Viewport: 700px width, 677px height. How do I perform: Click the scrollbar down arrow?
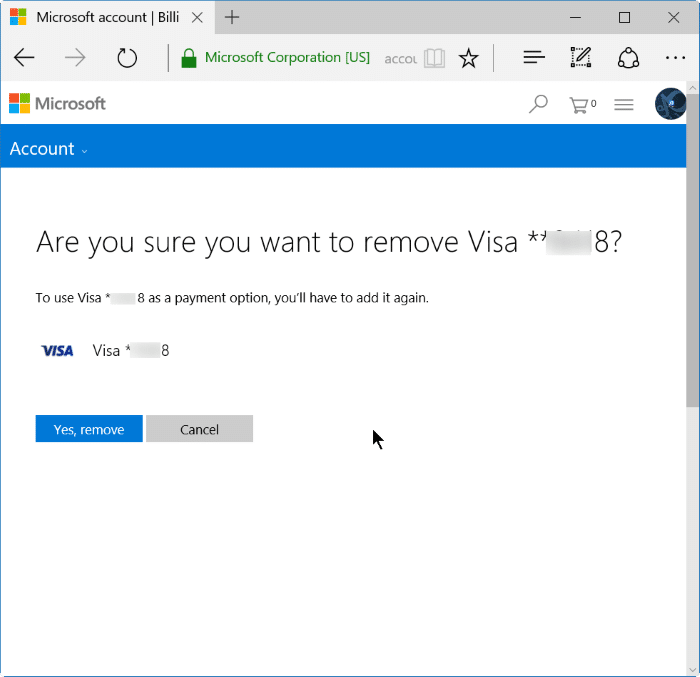click(693, 670)
